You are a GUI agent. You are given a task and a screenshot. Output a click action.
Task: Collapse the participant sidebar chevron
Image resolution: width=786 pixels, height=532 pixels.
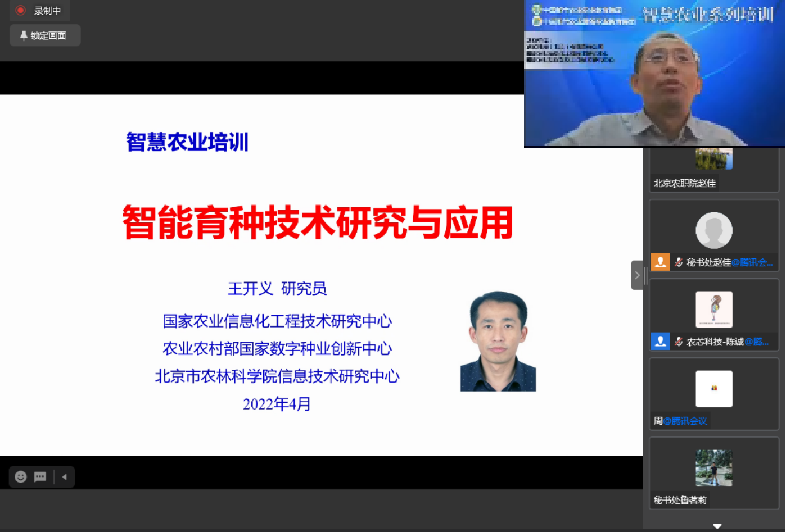tap(637, 275)
